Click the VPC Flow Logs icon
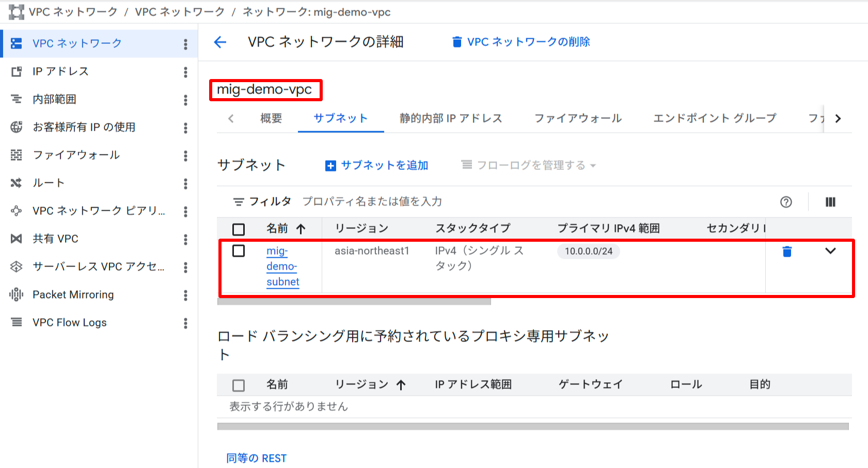The height and width of the screenshot is (468, 868). (17, 322)
